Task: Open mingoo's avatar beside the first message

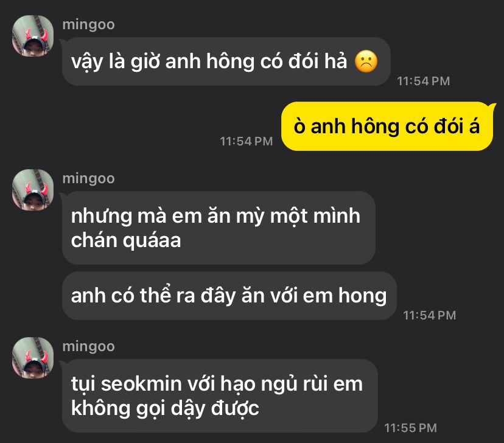Action: pyautogui.click(x=33, y=36)
